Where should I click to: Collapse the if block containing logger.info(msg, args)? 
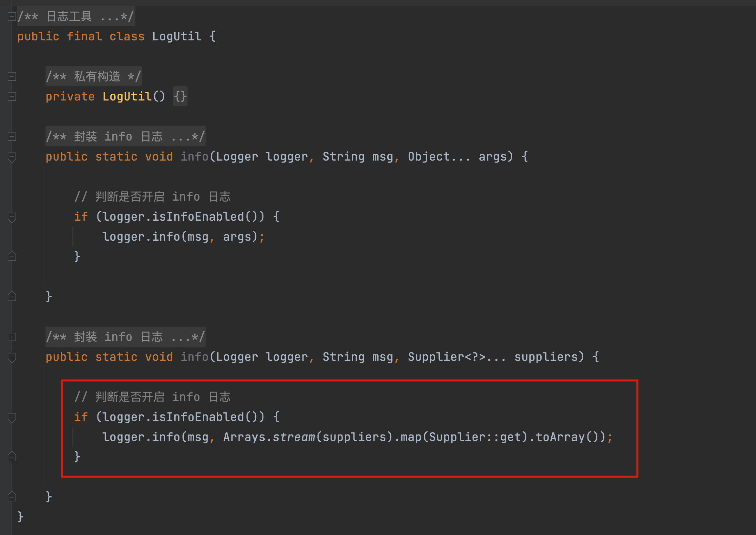(12, 217)
